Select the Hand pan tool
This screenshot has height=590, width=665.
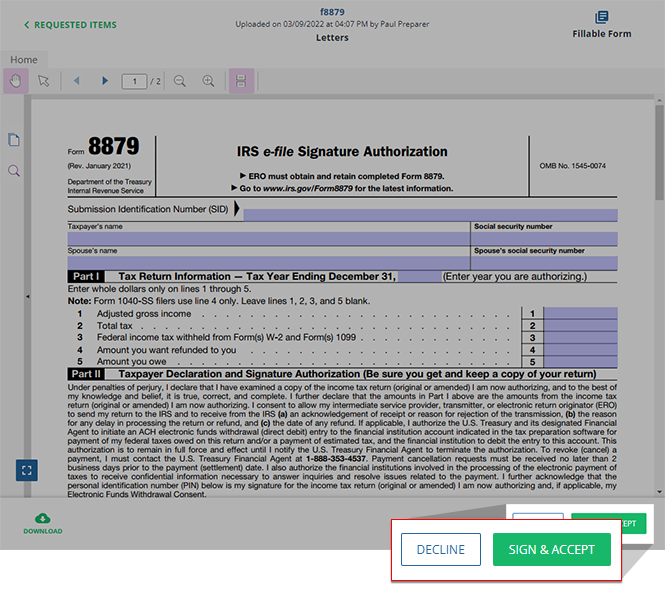click(x=16, y=81)
